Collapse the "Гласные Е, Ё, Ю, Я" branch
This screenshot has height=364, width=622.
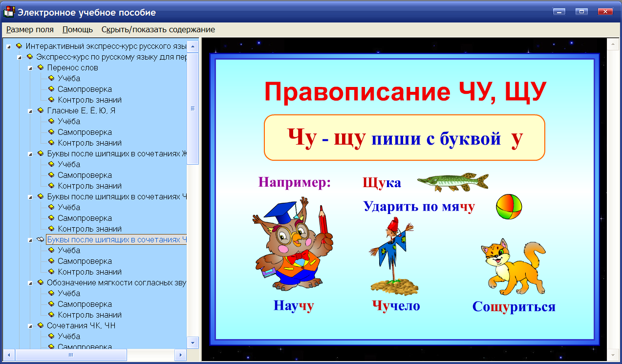pos(31,110)
